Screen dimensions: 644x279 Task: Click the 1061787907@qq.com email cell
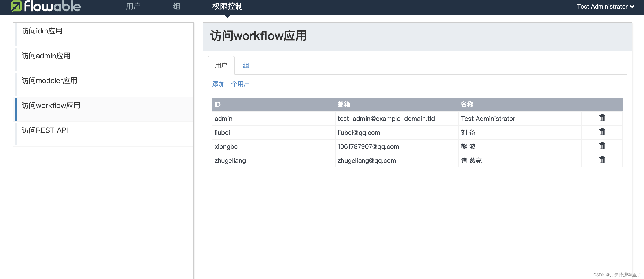coord(397,146)
